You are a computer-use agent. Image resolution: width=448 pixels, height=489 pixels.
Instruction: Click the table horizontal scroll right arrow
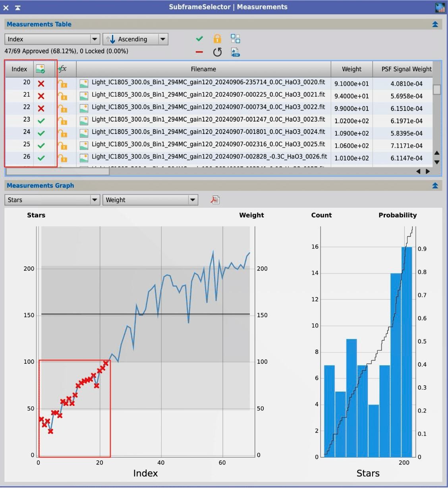[428, 171]
